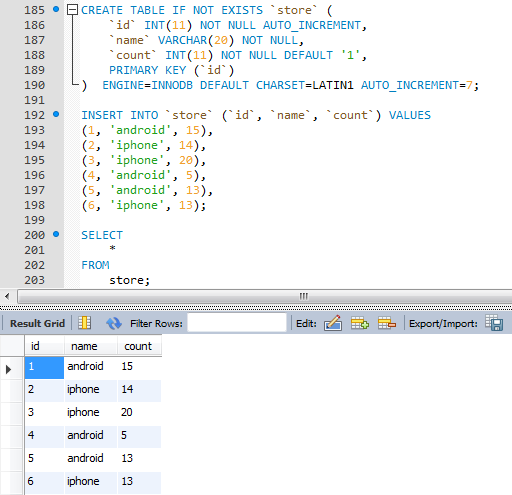512x495 pixels.
Task: Click the left arrow of horizontal scrollbar
Action: [7, 296]
